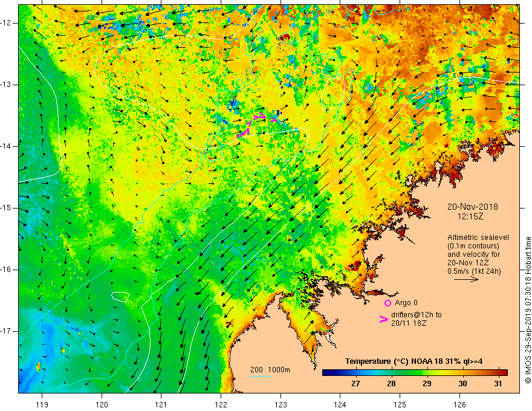The height and width of the screenshot is (411, 532).
Task: Click the '0.5m/s (1kt 24h)' scale text
Action: [x=474, y=271]
